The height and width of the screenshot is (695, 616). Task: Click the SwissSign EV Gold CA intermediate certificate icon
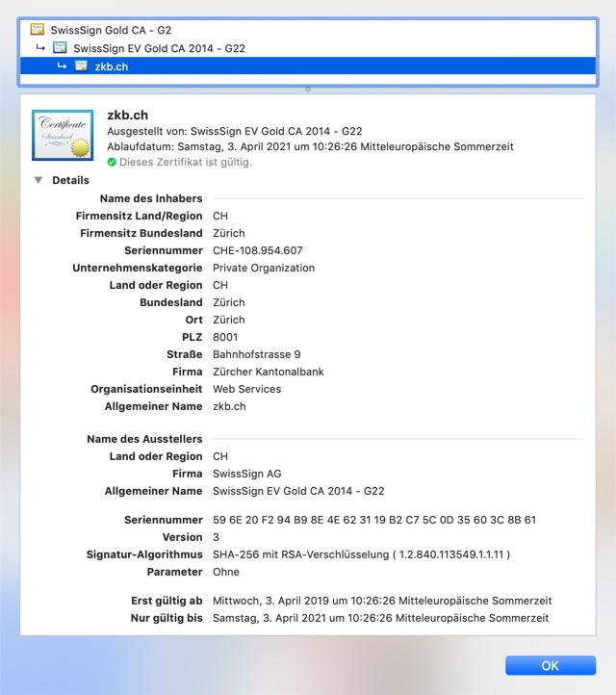coord(60,47)
